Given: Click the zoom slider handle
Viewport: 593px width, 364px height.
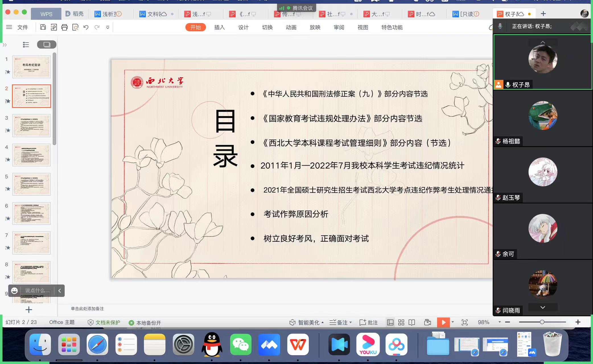Looking at the screenshot, I should coord(542,322).
